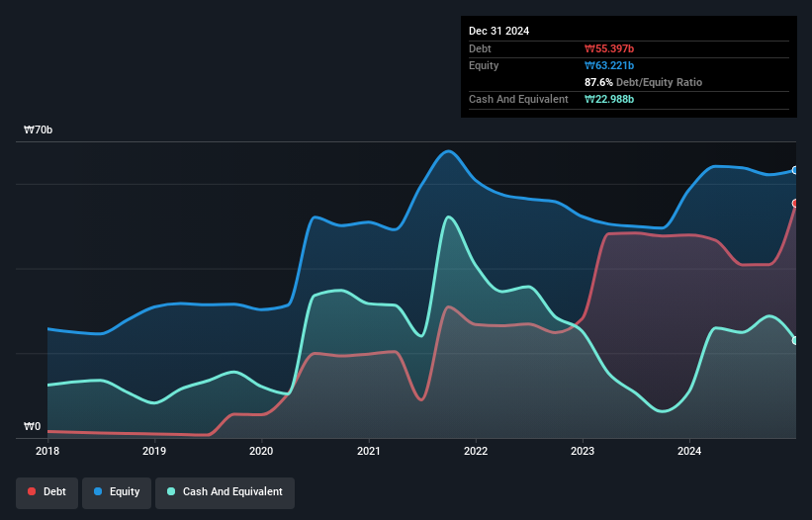Select the 2022 x-axis label
Image resolution: width=812 pixels, height=520 pixels.
tap(476, 451)
